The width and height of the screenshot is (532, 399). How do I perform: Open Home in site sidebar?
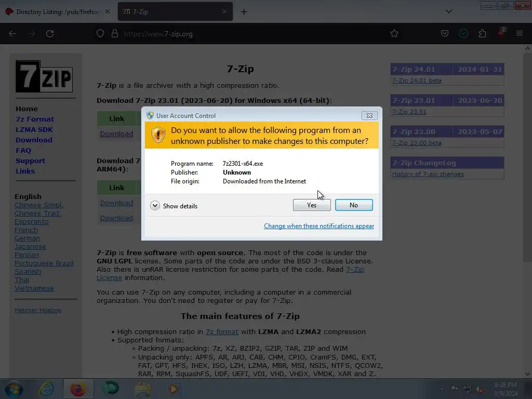[26, 109]
